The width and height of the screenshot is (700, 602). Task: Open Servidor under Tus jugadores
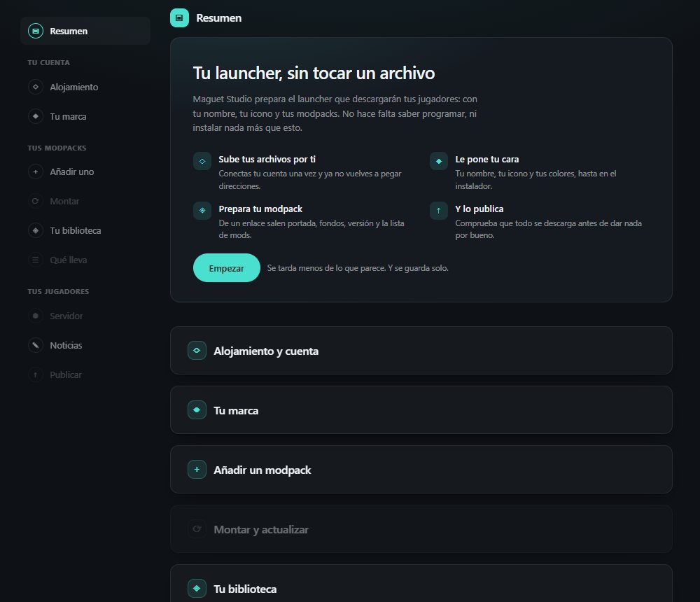point(85,316)
